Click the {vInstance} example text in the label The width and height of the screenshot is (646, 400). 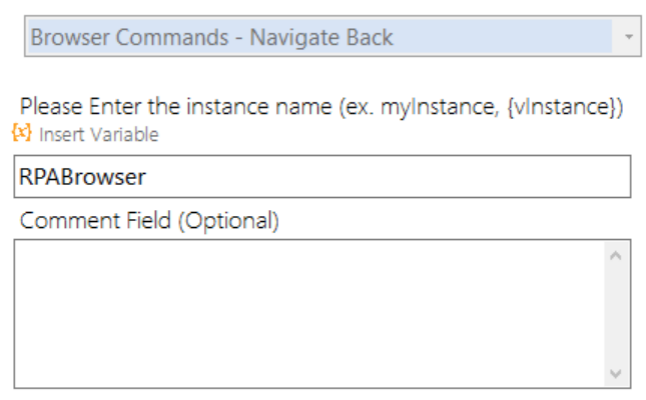(x=562, y=107)
